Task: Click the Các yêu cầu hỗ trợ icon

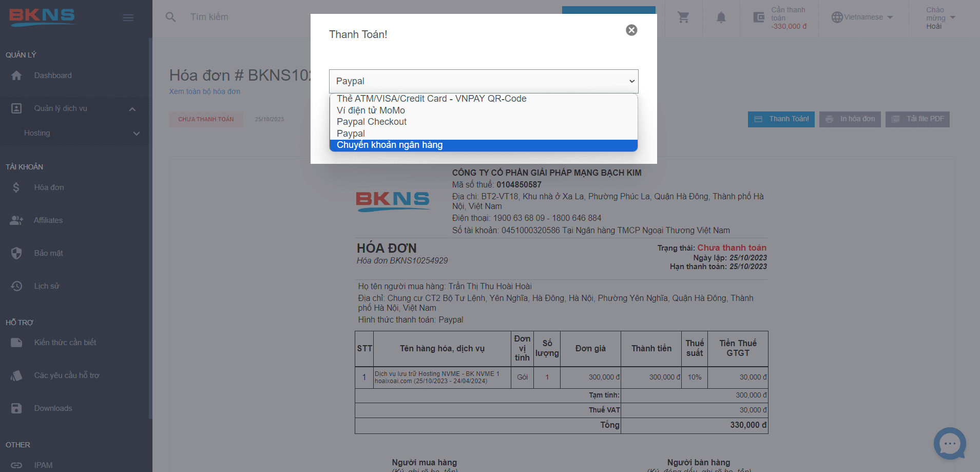Action: (x=16, y=375)
